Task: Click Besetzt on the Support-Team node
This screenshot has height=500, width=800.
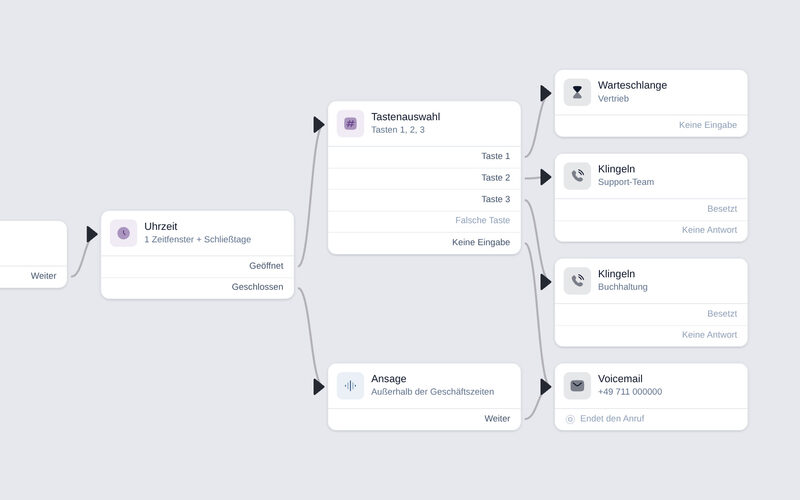Action: pos(722,209)
